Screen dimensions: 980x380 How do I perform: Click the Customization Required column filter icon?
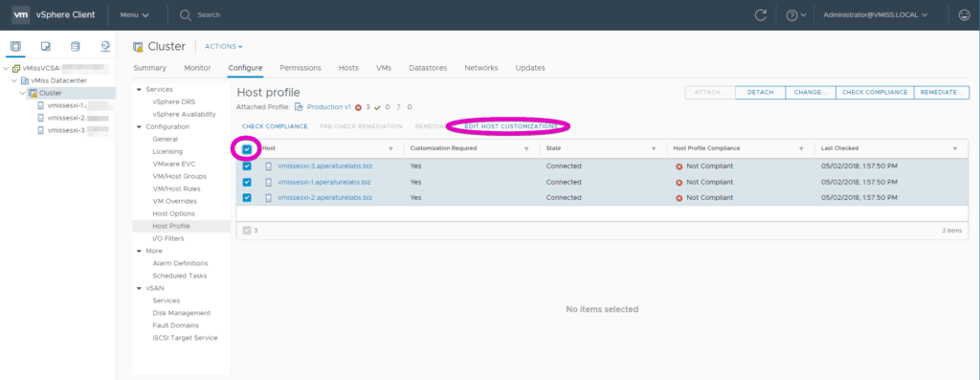pos(526,148)
